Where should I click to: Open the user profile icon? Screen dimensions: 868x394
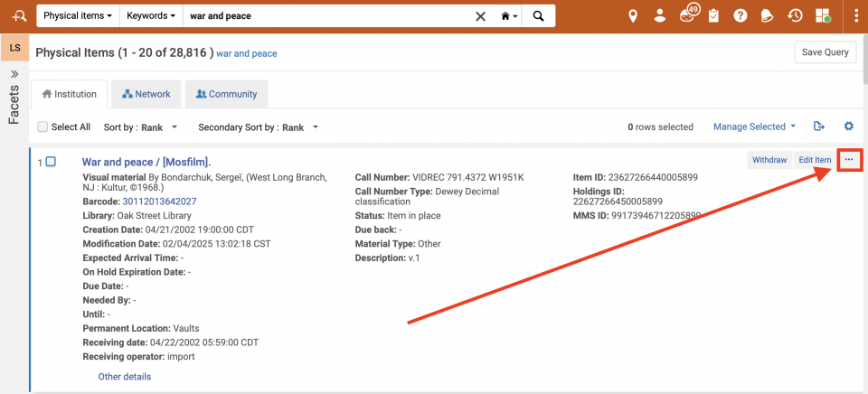pyautogui.click(x=660, y=16)
